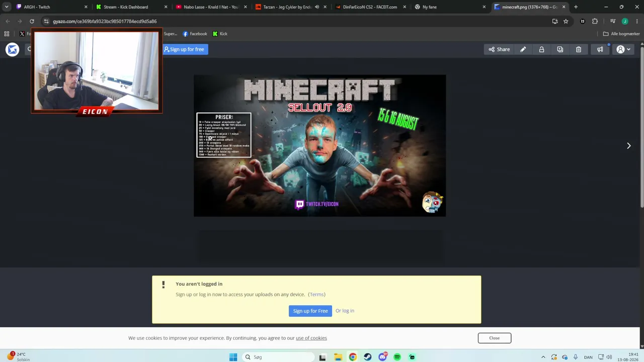Screen dimensions: 644x362
Task: Open the cat-face browser extension icon
Action: pyautogui.click(x=583, y=21)
